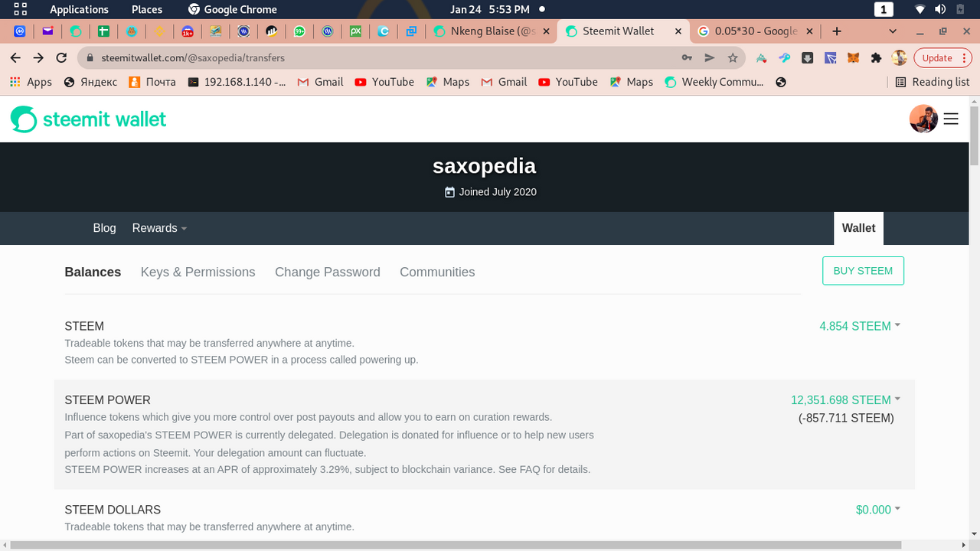Click the BUY STEEM button
This screenshot has height=551, width=980.
click(x=863, y=271)
